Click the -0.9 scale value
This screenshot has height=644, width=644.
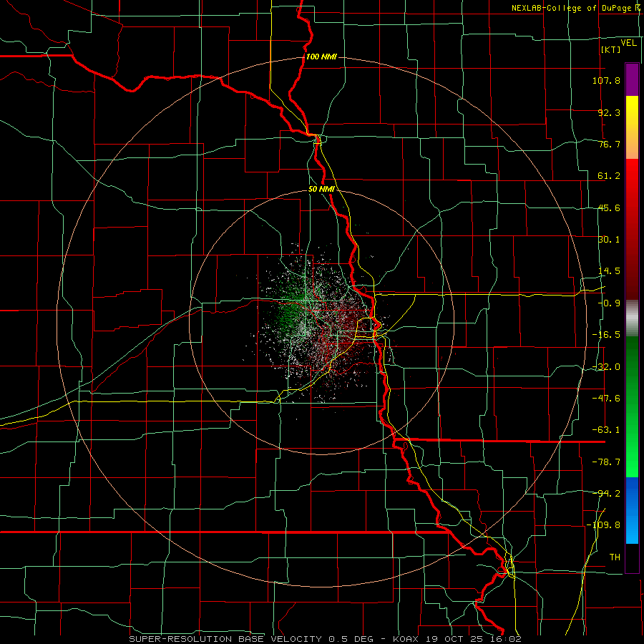(609, 303)
